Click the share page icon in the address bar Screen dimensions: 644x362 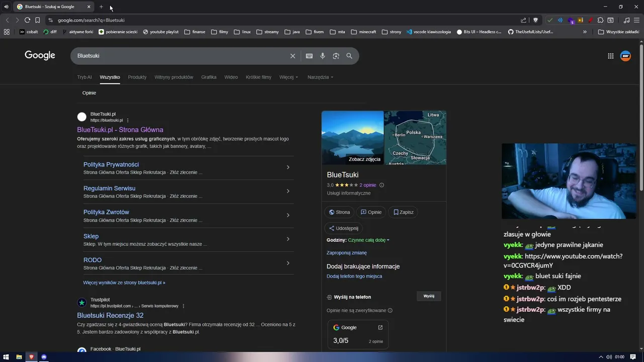pos(523,20)
